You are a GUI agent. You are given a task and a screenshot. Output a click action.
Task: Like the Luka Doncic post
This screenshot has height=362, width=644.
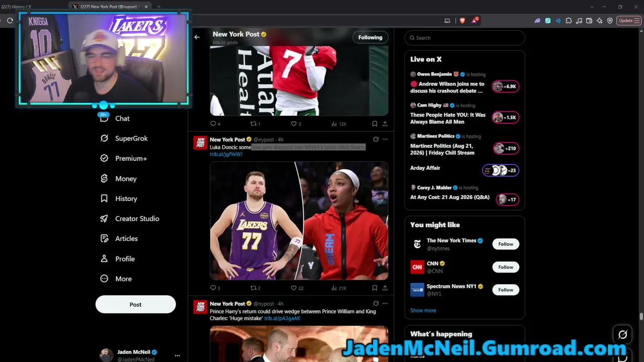click(x=297, y=288)
